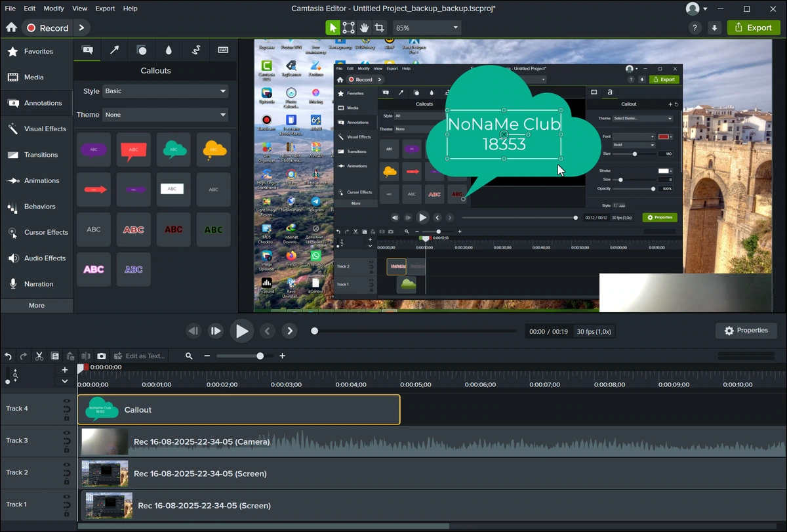The width and height of the screenshot is (787, 532).
Task: Open the account profile dropdown
Action: coord(696,9)
